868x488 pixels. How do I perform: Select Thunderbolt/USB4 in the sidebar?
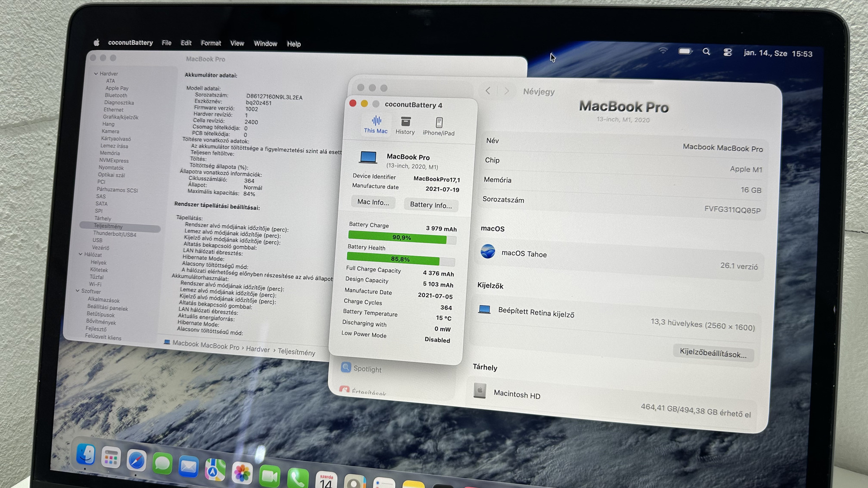click(x=115, y=234)
